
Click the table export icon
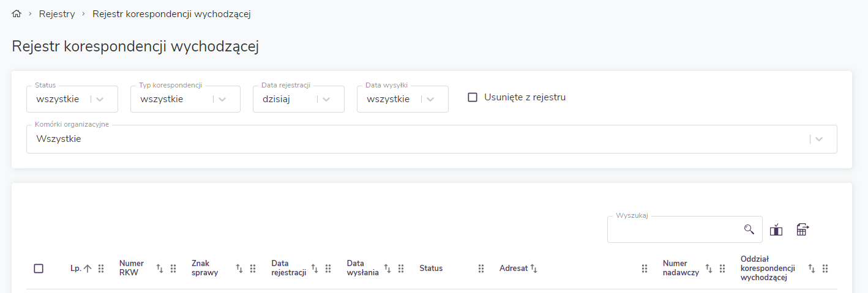point(803,229)
